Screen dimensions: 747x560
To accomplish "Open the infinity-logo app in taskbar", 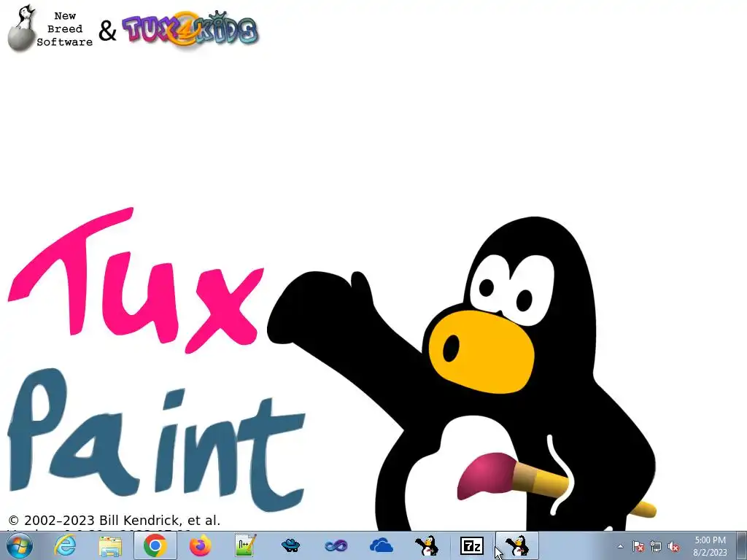I will [336, 545].
